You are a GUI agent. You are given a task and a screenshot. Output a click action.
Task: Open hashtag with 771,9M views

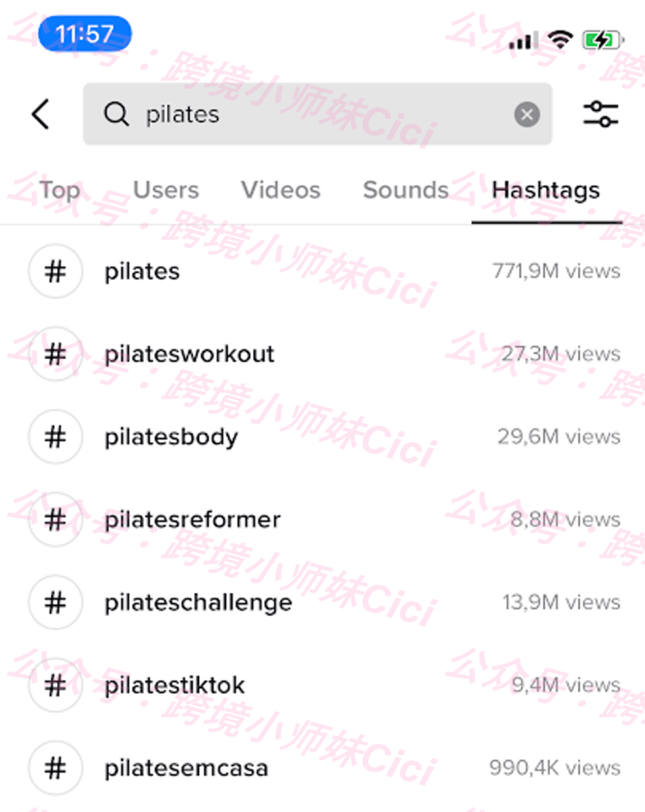322,271
